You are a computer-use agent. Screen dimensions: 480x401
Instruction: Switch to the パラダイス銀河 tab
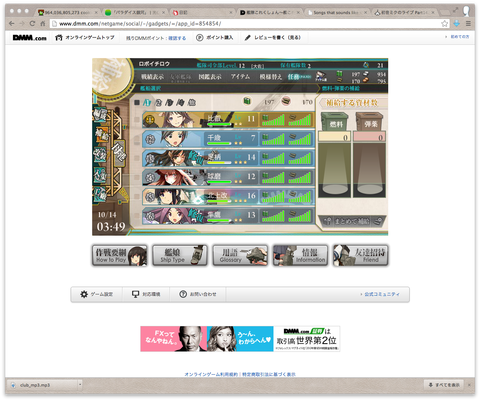pos(135,12)
